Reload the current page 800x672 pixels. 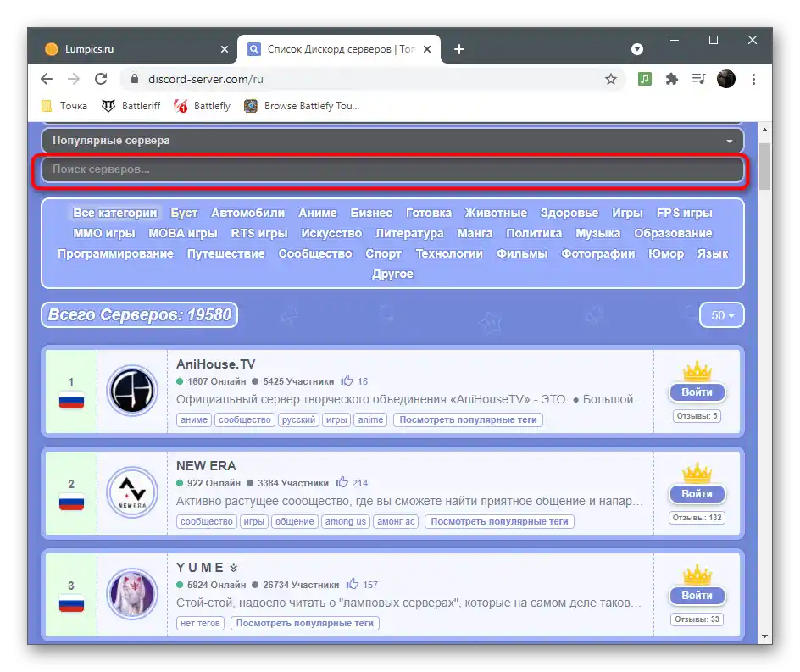(101, 79)
